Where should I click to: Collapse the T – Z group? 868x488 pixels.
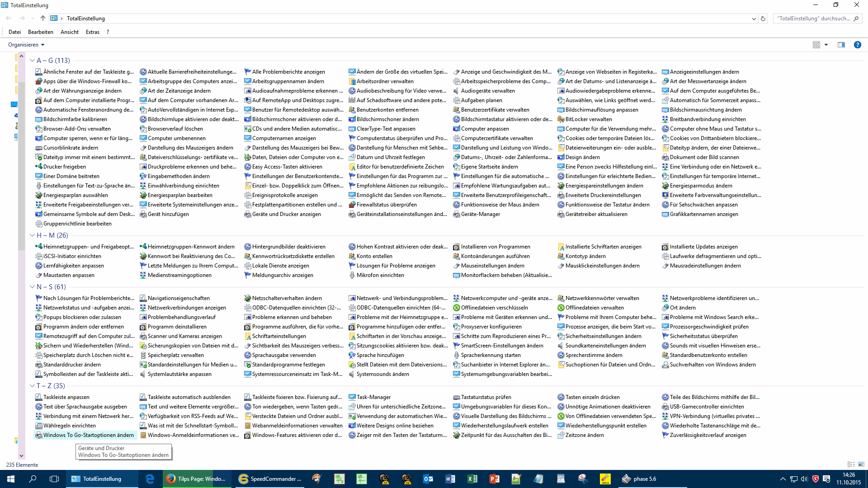32,386
